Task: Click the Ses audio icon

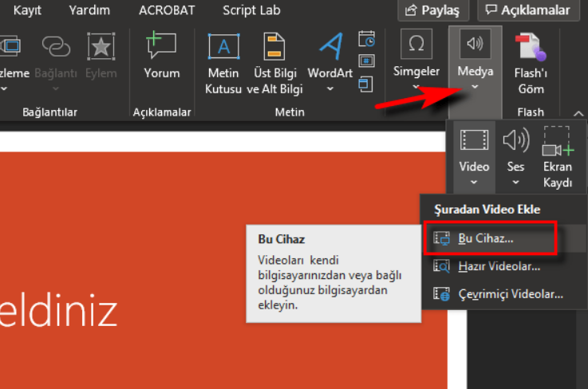Action: pos(516,140)
